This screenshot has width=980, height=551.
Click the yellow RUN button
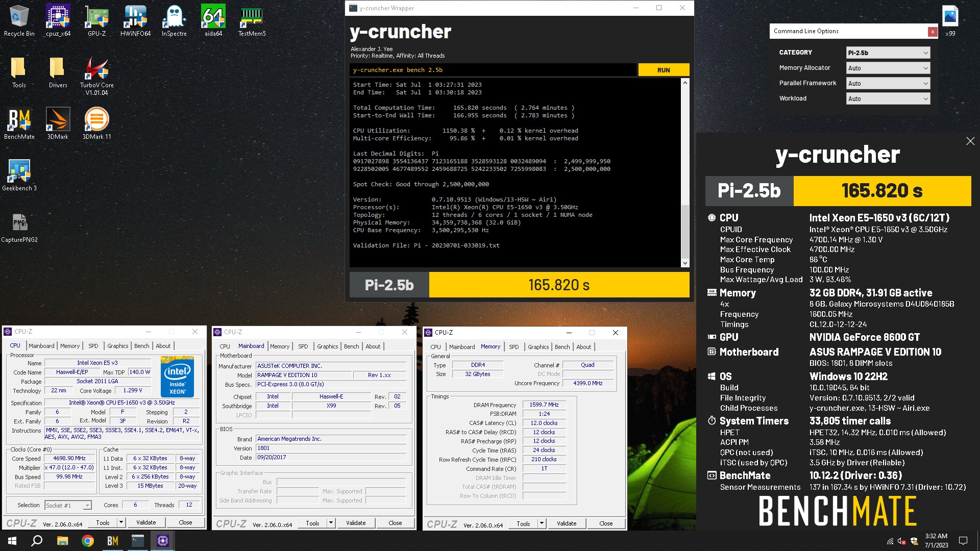click(664, 70)
